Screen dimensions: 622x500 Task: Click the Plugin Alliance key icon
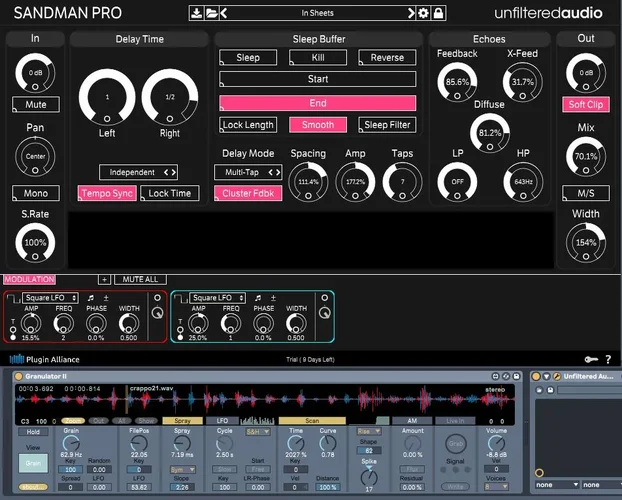click(x=591, y=359)
